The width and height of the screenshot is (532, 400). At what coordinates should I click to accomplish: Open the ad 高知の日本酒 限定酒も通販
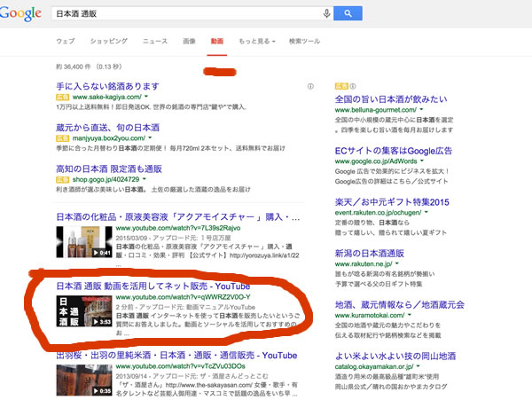[x=109, y=169]
